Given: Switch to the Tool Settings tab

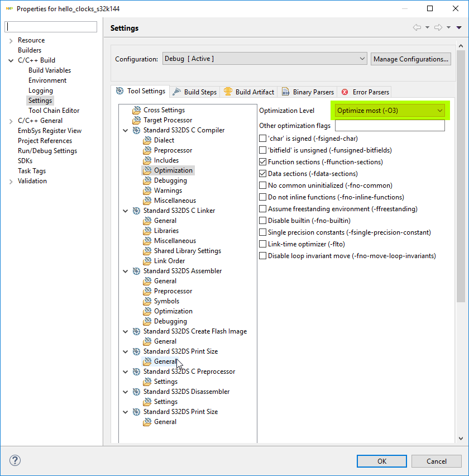Looking at the screenshot, I should [141, 91].
